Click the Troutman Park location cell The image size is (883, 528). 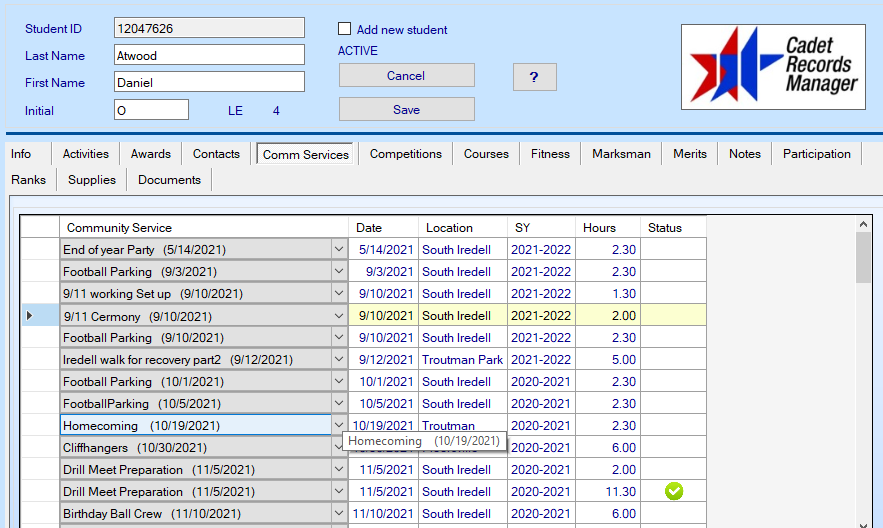pyautogui.click(x=462, y=360)
